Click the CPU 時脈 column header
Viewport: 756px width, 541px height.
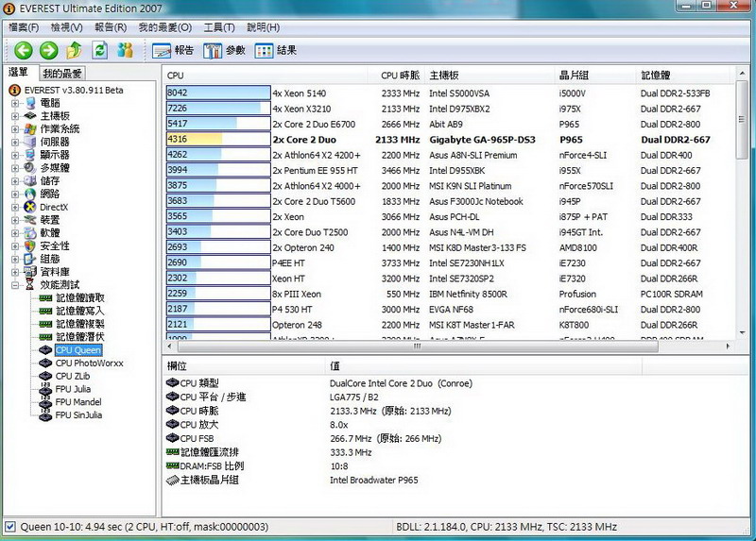coord(395,76)
